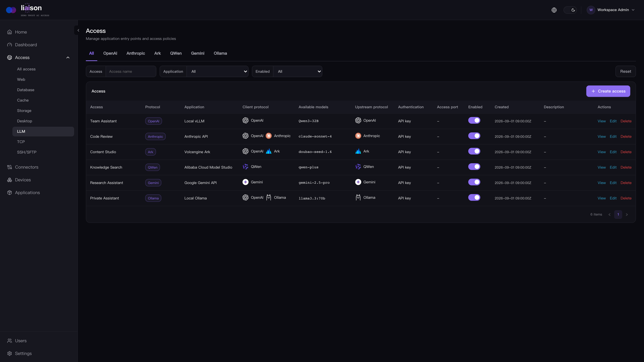The width and height of the screenshot is (644, 362).
Task: Disable the Knowledge Search access toggle
Action: 474,167
